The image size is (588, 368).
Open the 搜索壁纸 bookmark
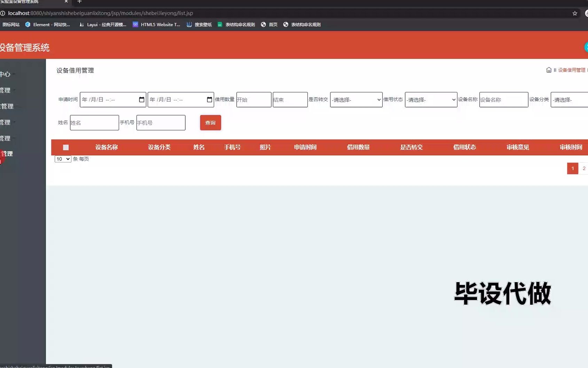tap(199, 24)
